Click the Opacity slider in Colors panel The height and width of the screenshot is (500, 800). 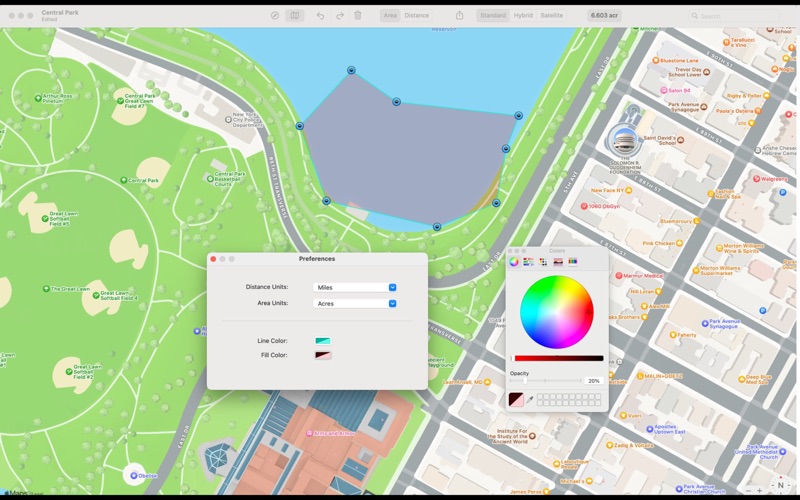tap(545, 381)
